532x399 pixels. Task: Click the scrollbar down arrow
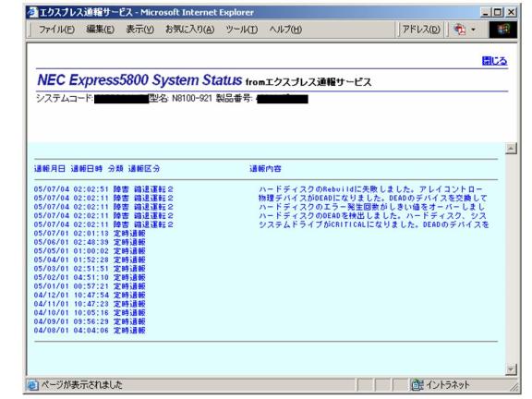click(x=511, y=369)
